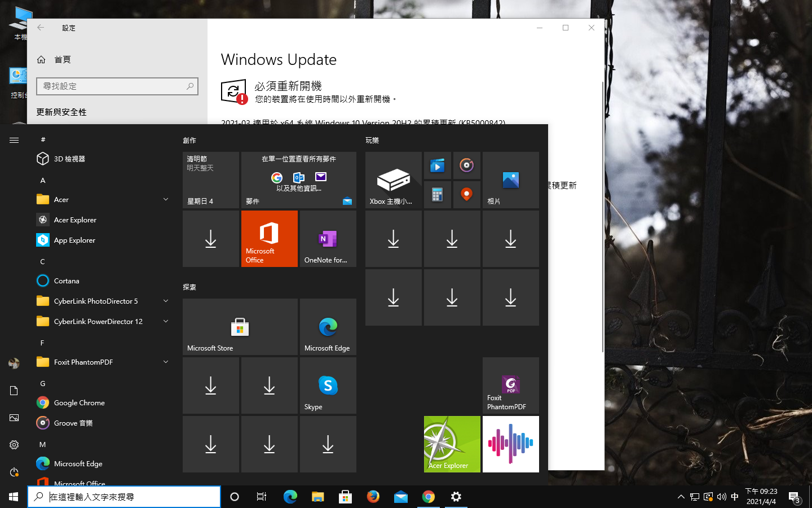Open Documents from Start sidebar
The image size is (812, 508).
click(14, 391)
